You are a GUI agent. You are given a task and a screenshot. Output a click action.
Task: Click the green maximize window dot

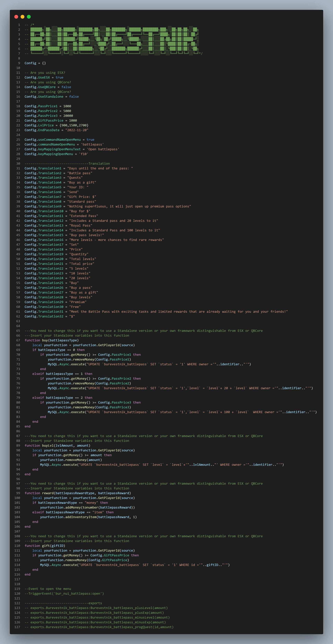click(x=29, y=17)
